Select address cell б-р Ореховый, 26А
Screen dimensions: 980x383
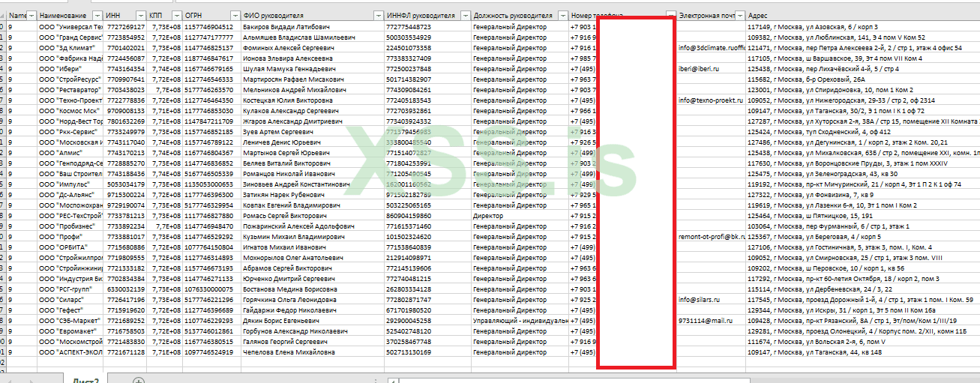pos(863,79)
